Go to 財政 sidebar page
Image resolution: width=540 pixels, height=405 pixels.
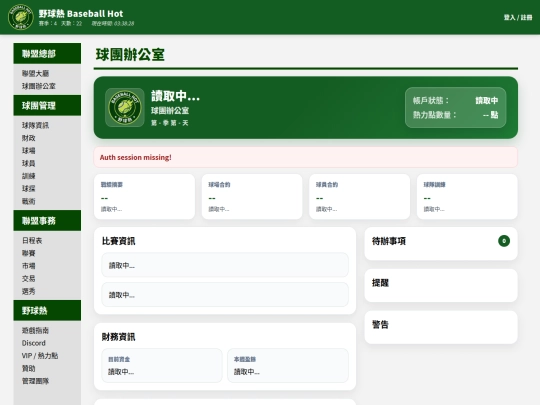pyautogui.click(x=29, y=138)
